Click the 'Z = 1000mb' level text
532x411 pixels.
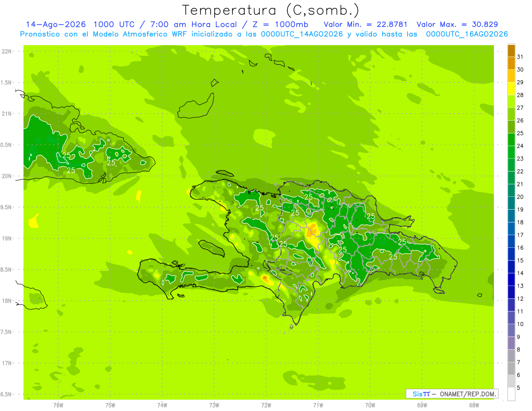click(281, 24)
